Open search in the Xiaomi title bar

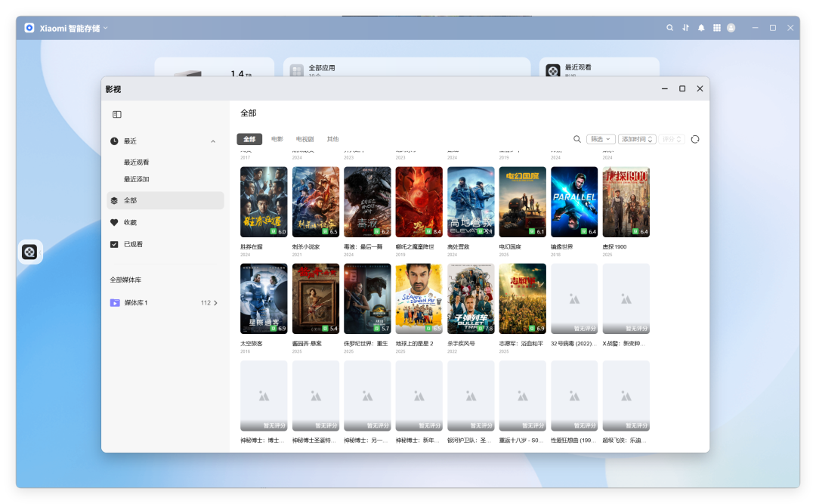point(669,28)
